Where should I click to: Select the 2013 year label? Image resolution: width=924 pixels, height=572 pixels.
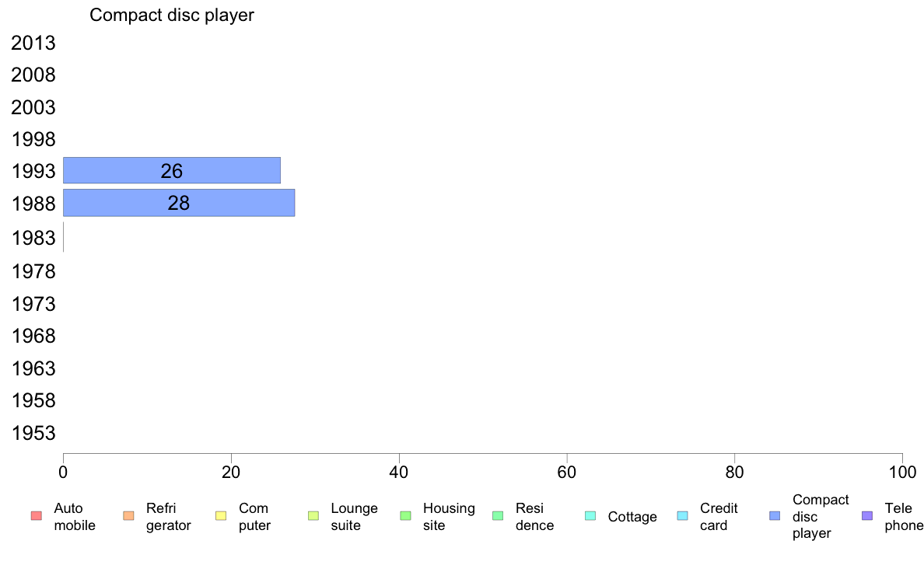point(33,43)
